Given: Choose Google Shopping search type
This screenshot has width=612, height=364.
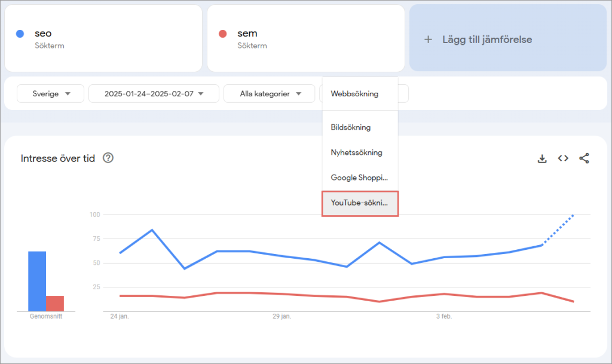Looking at the screenshot, I should [x=359, y=178].
